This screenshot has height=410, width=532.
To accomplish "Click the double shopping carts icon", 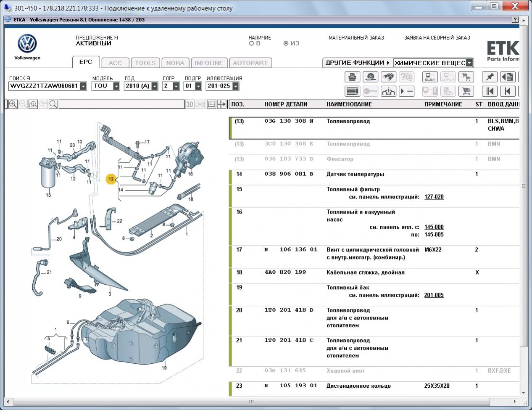I will pyautogui.click(x=466, y=77).
